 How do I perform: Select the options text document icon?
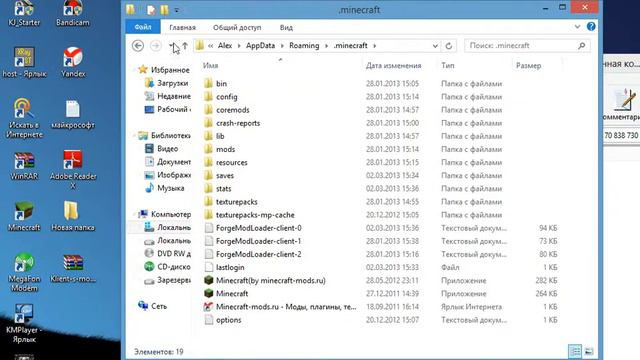click(x=209, y=320)
